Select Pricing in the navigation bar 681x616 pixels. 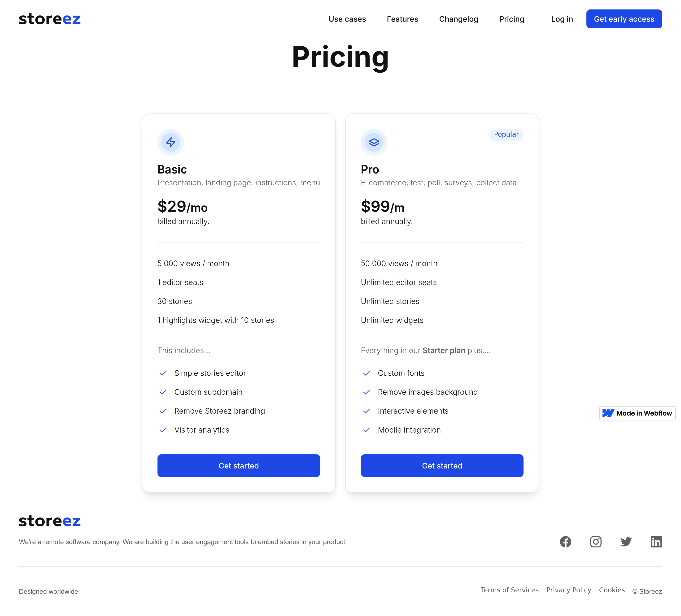click(511, 19)
